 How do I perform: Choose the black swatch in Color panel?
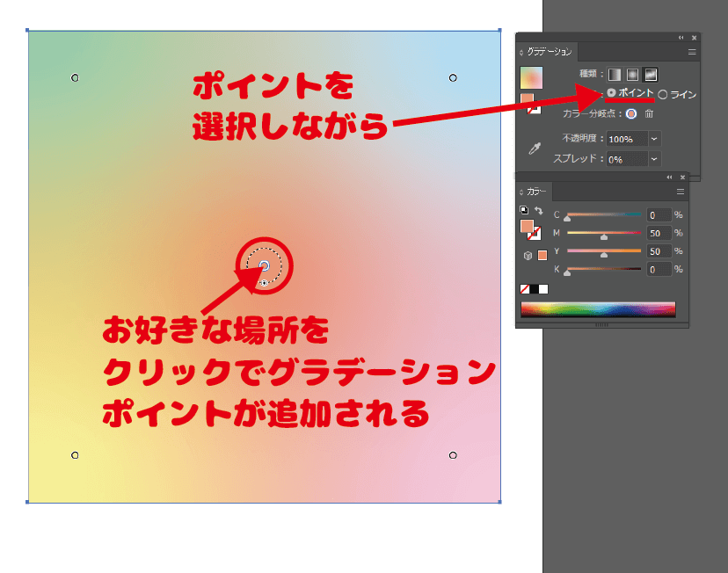pyautogui.click(x=534, y=289)
